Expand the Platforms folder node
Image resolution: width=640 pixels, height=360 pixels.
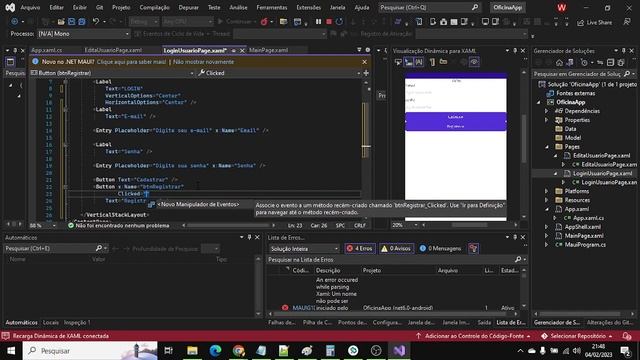(547, 191)
